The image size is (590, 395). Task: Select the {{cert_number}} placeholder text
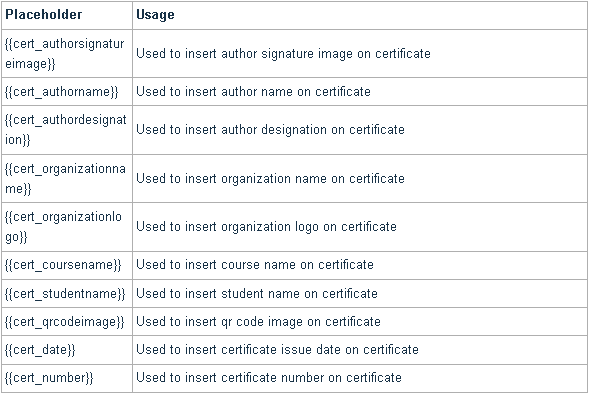coord(49,378)
